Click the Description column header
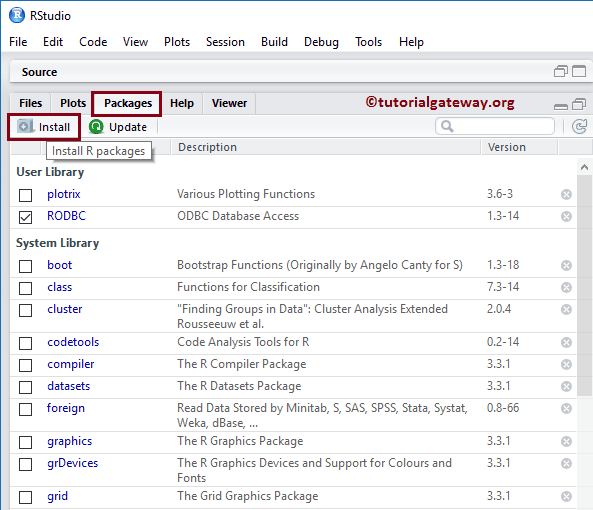The height and width of the screenshot is (510, 593). [x=326, y=147]
